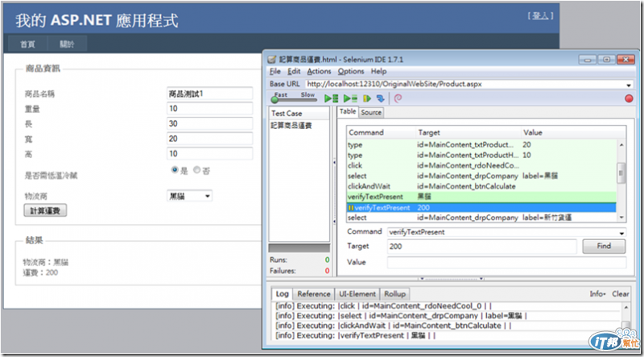Click the 運費:200 result text
Viewport: 644px width, 357px height.
(40, 272)
